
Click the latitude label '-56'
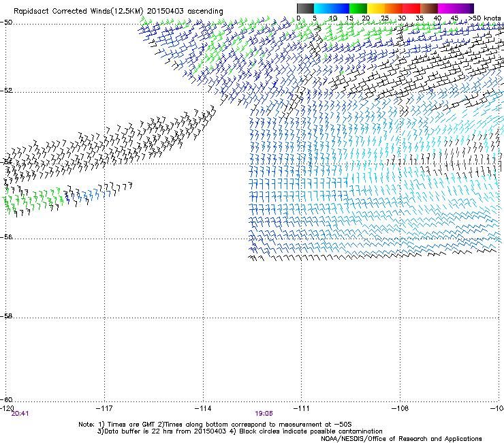point(6,237)
